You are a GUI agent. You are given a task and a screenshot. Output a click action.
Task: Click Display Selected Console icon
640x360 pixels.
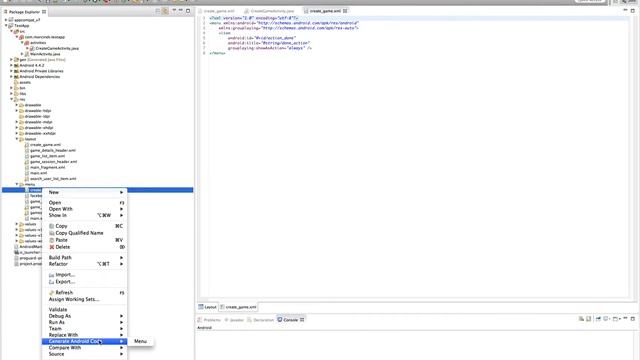pos(606,319)
